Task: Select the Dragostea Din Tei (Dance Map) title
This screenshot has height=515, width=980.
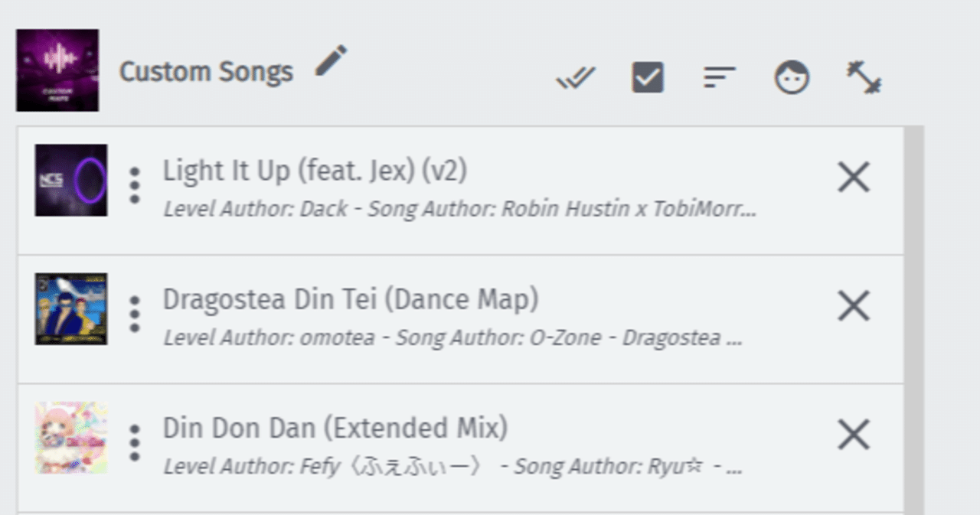Action: click(351, 299)
